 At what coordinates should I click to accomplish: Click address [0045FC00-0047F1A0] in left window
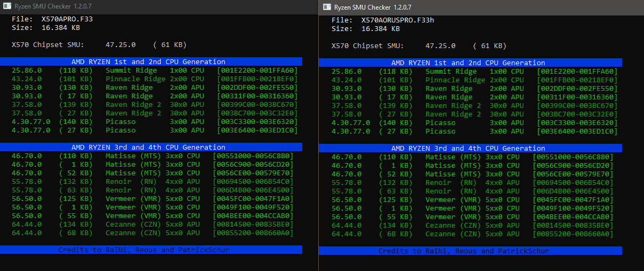coord(253,199)
